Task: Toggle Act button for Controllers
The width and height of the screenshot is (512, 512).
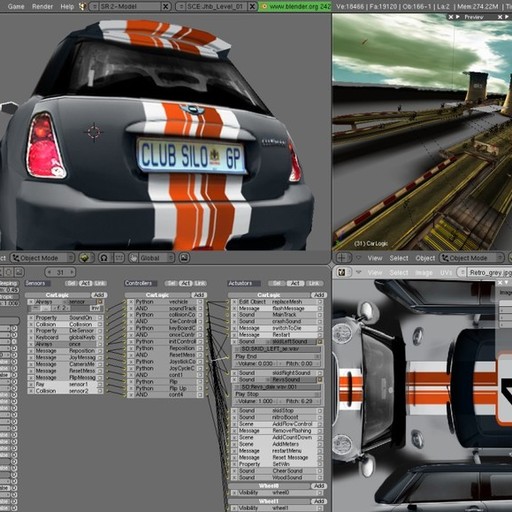Action: click(x=185, y=283)
